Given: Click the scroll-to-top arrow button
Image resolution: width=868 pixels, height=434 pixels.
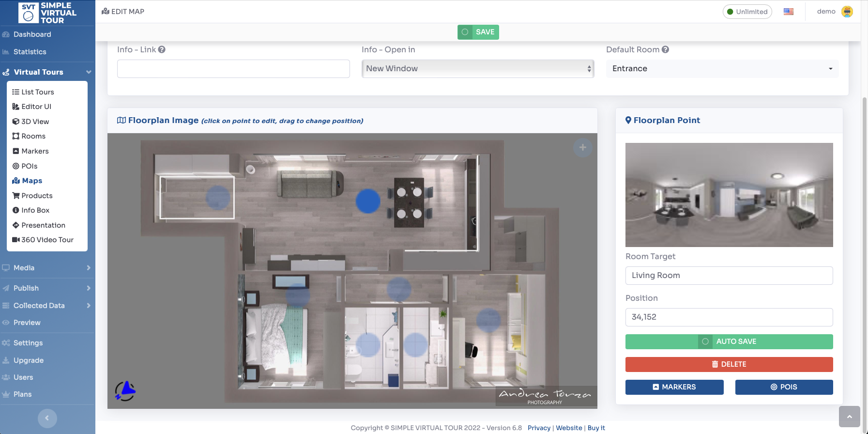Looking at the screenshot, I should click(849, 417).
